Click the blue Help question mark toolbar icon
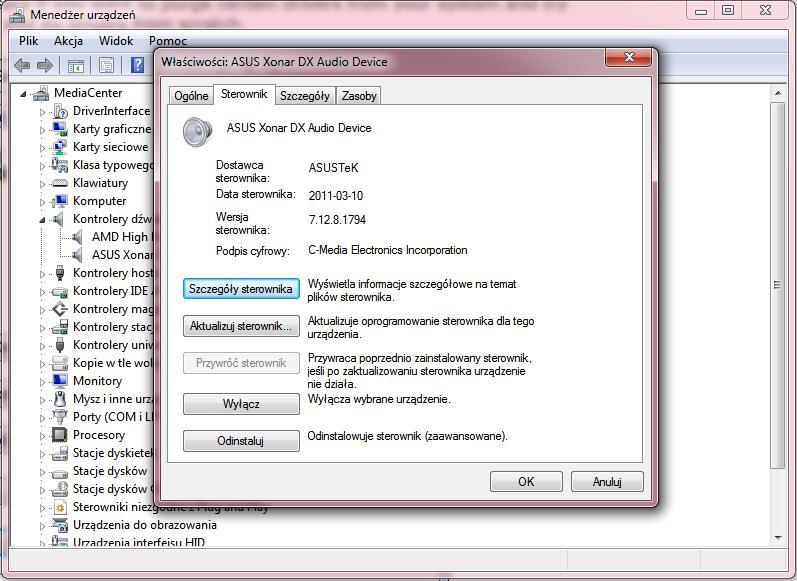 pyautogui.click(x=137, y=65)
